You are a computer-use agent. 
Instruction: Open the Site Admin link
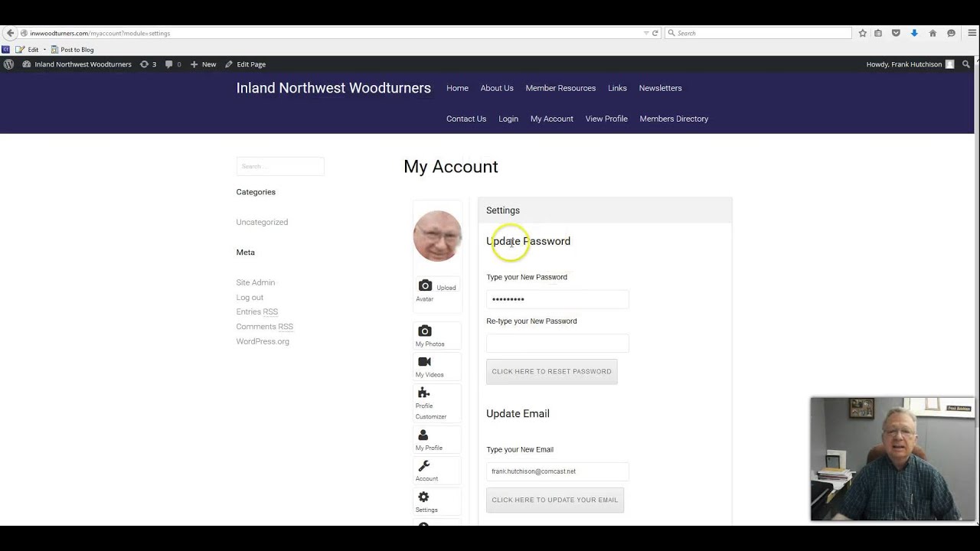(256, 282)
